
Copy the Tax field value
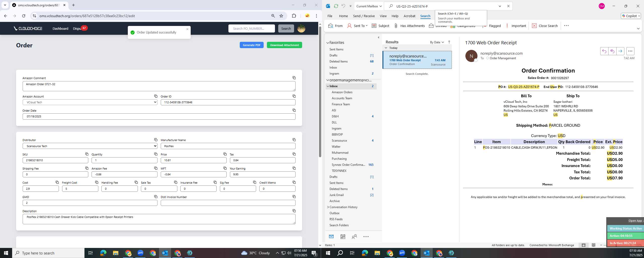tap(294, 154)
